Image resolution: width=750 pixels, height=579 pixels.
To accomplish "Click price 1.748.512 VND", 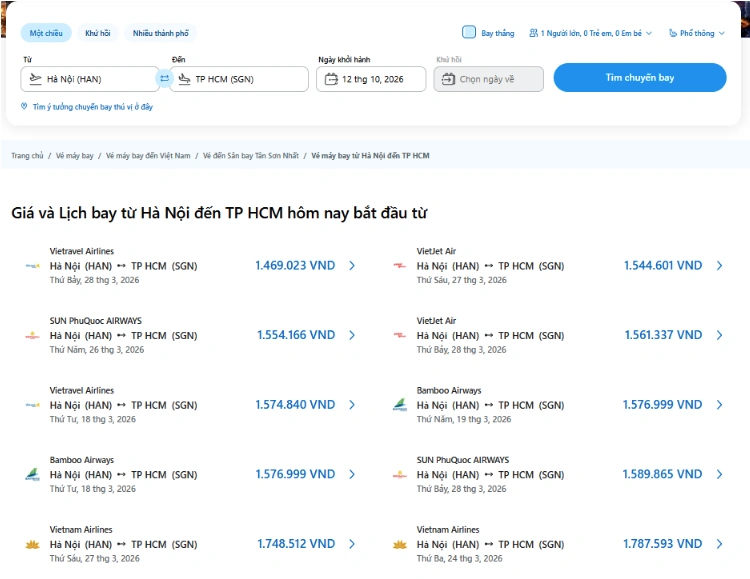I will pyautogui.click(x=296, y=544).
